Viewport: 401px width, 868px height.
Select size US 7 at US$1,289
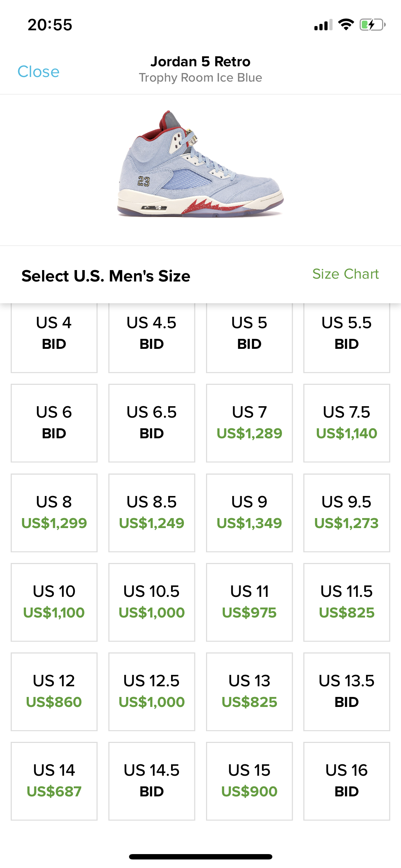click(x=249, y=423)
